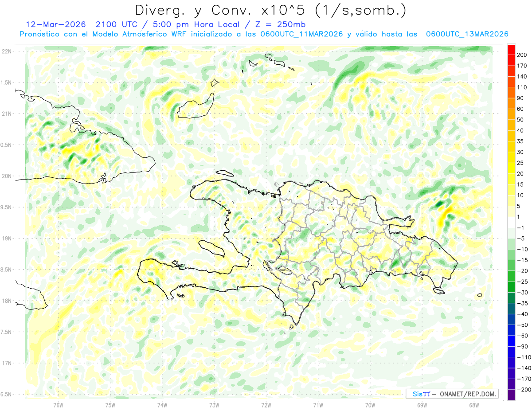
Task: Click the 21N latitude label
Action: point(6,114)
